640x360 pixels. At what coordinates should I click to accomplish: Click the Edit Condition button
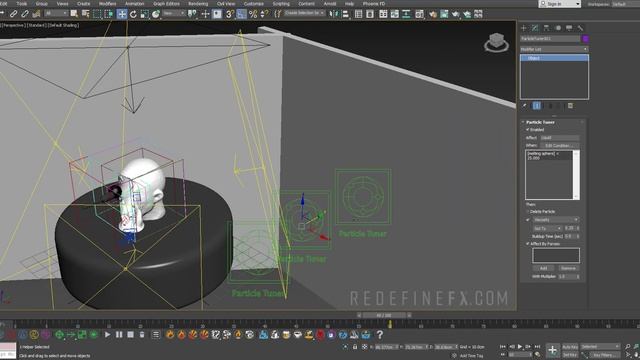coord(559,146)
